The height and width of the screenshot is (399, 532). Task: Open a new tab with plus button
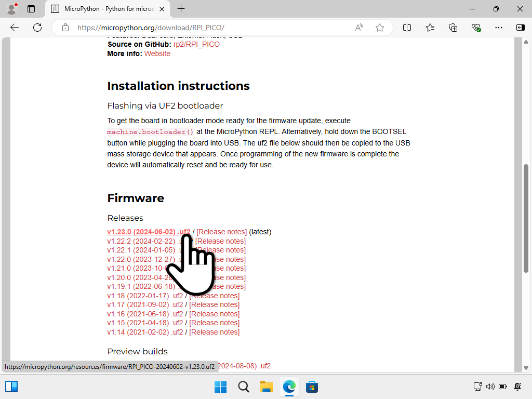pos(181,9)
